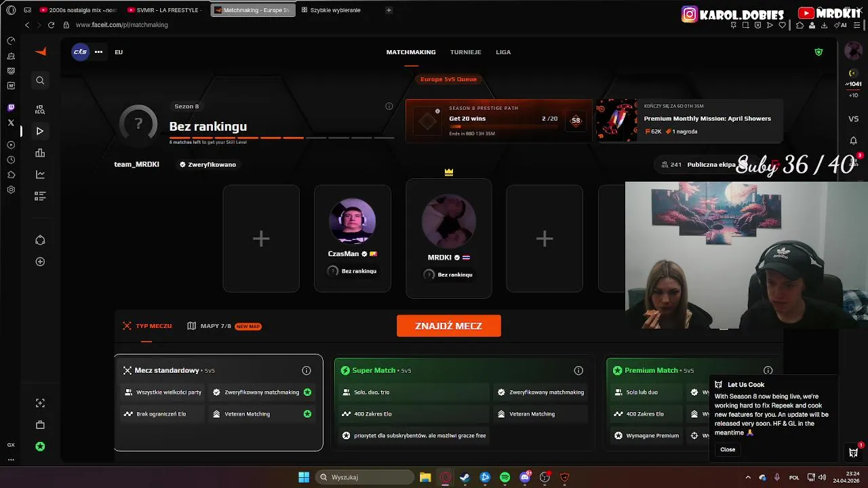Click the green star premium sidebar icon
The width and height of the screenshot is (868, 488).
coord(40,446)
